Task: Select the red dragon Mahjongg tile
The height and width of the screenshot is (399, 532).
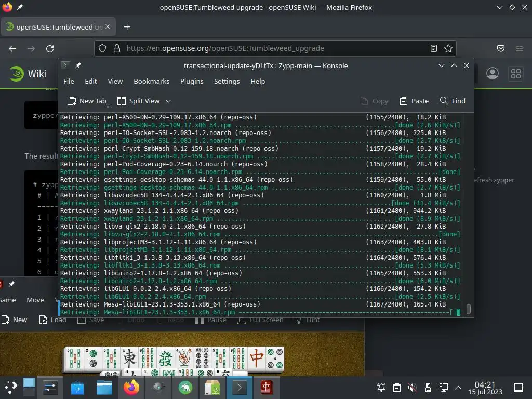Action: (257, 358)
